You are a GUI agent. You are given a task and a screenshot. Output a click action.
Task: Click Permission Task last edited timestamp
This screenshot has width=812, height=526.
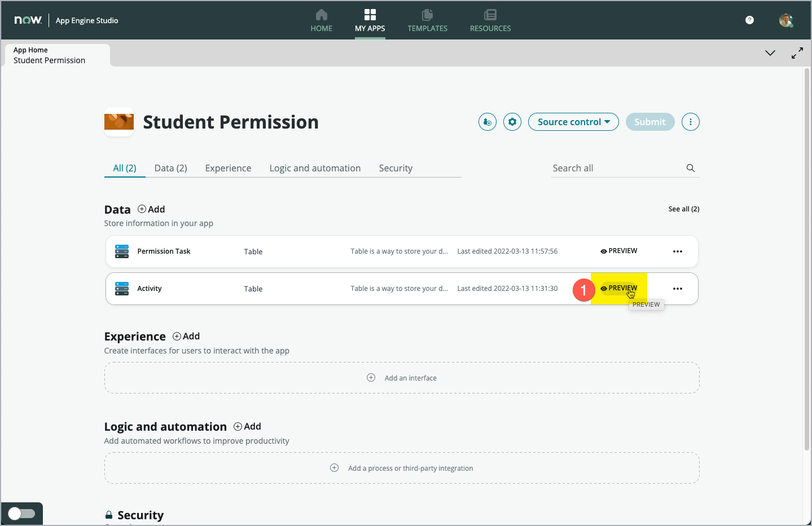(x=507, y=251)
